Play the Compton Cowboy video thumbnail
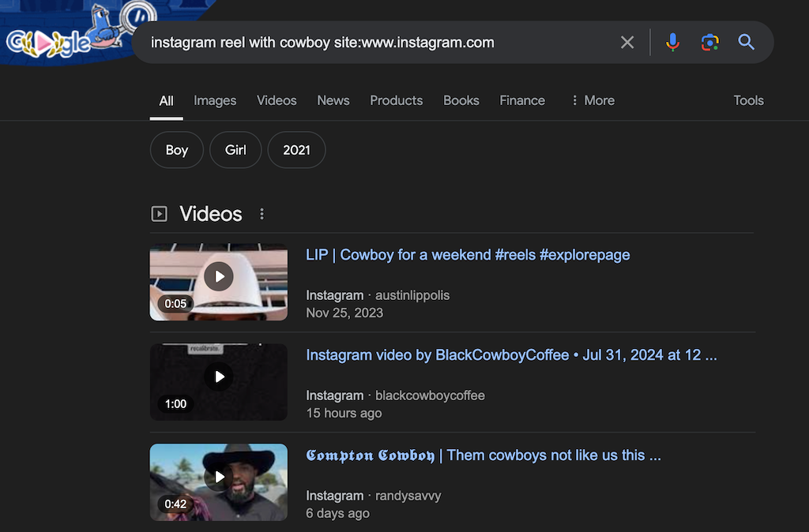 click(x=219, y=477)
